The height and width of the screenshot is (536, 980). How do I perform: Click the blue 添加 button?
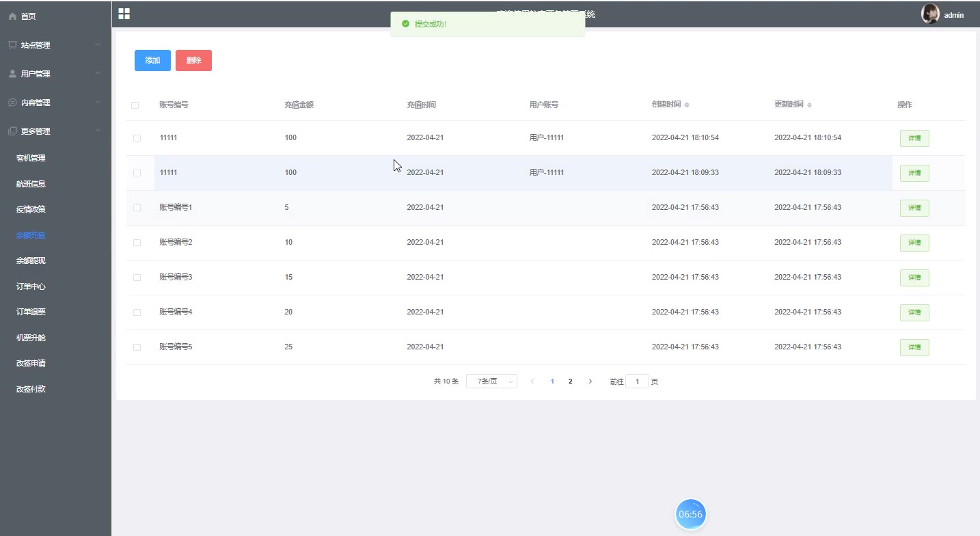(152, 60)
